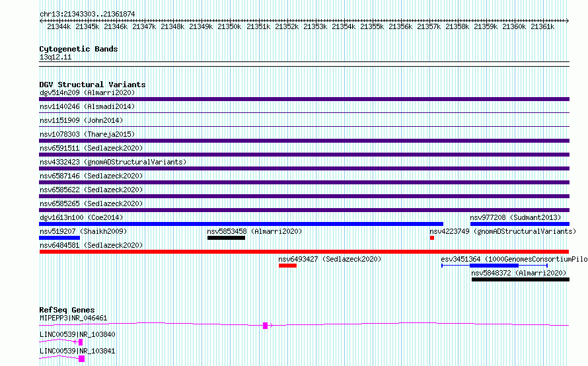The width and height of the screenshot is (588, 366).
Task: Click the DGV Structural Variants track title
Action: pyautogui.click(x=92, y=85)
